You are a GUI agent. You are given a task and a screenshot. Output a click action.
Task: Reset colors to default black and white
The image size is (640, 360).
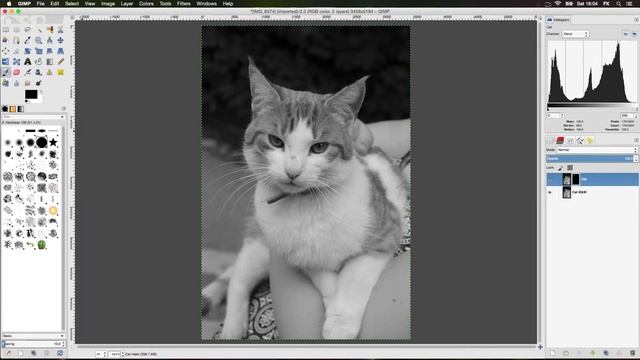coord(27,101)
